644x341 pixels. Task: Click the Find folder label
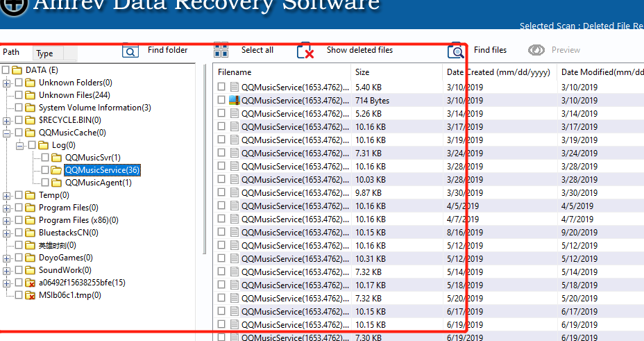click(x=167, y=50)
